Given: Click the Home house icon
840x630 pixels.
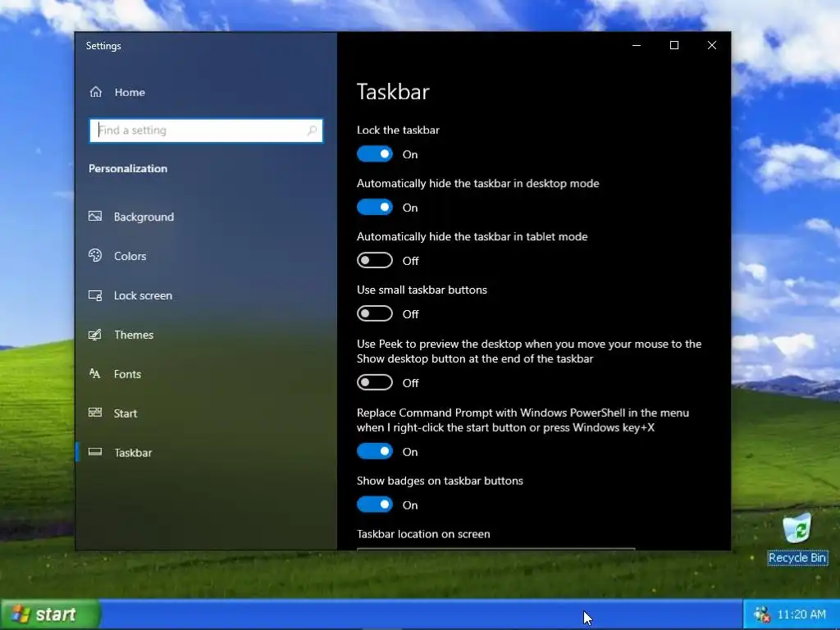Looking at the screenshot, I should click(95, 92).
